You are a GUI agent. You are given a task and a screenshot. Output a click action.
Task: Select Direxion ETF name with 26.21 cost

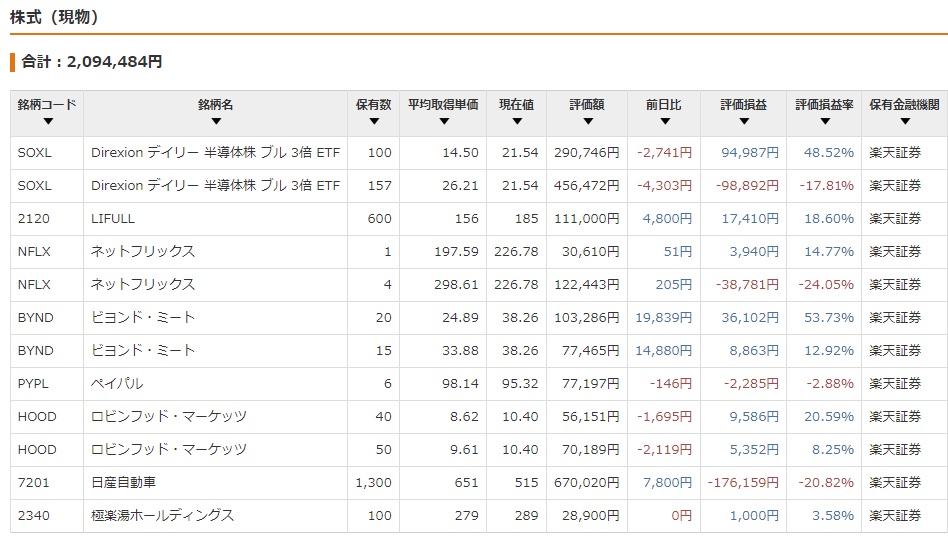click(x=215, y=186)
